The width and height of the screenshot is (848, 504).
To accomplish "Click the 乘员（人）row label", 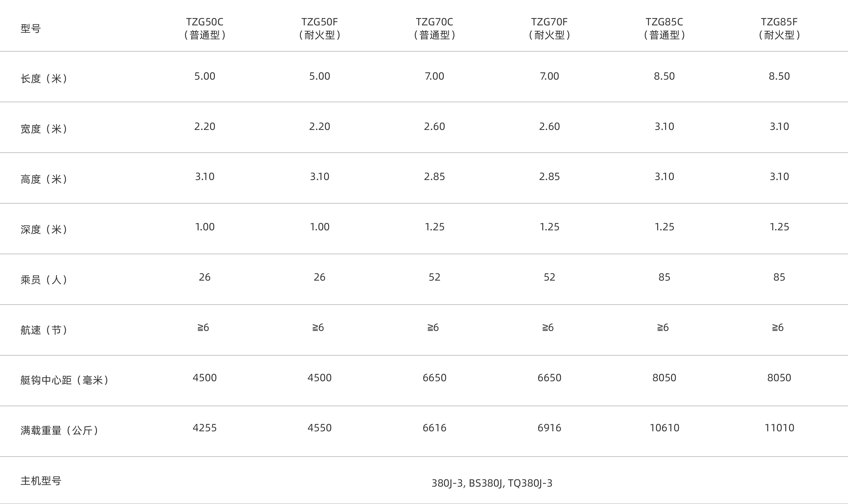I will pos(43,280).
